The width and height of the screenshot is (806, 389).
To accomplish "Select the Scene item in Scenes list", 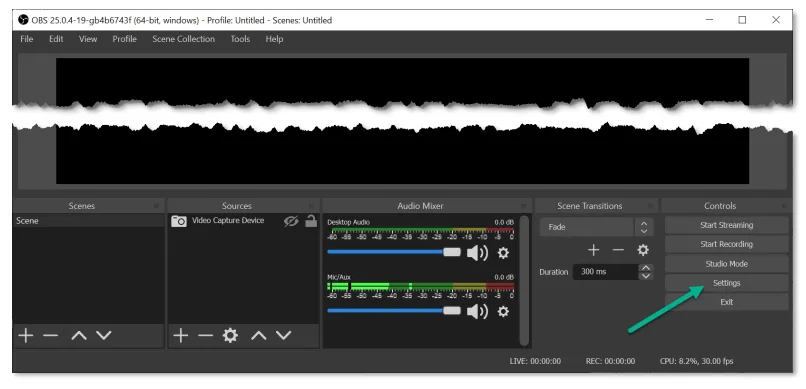I will 88,221.
